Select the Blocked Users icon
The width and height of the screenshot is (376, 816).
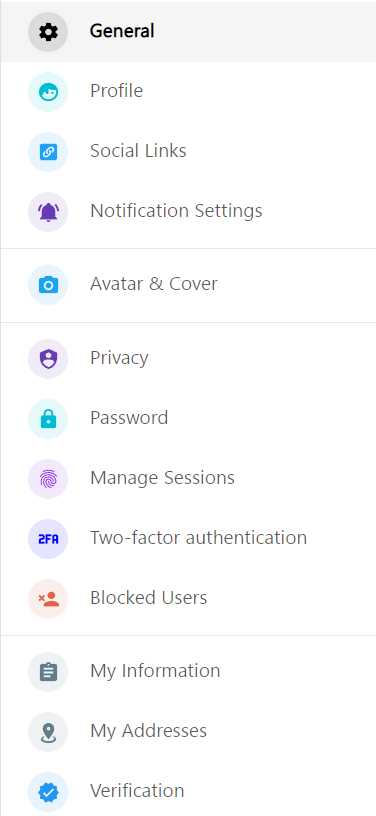pyautogui.click(x=48, y=598)
